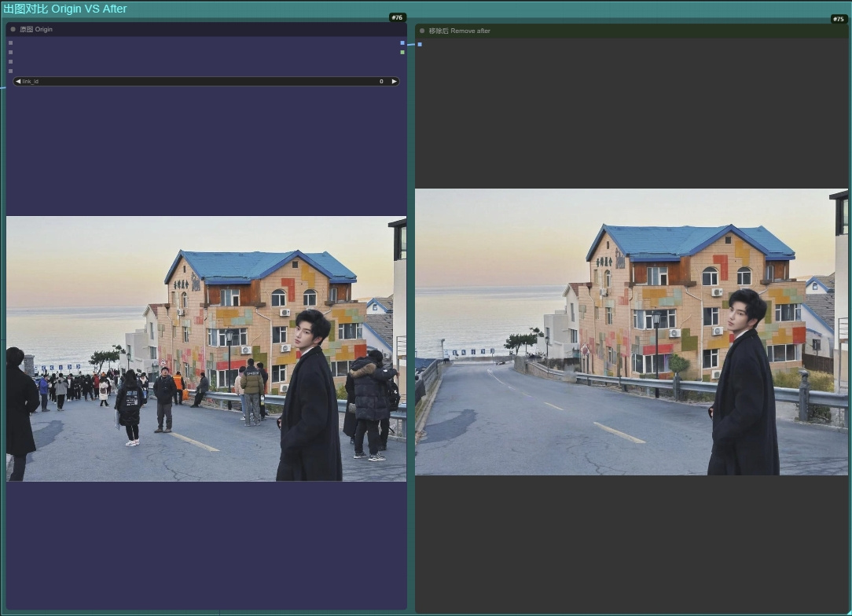Select the green output slot on Origin node
The image size is (852, 616).
402,53
